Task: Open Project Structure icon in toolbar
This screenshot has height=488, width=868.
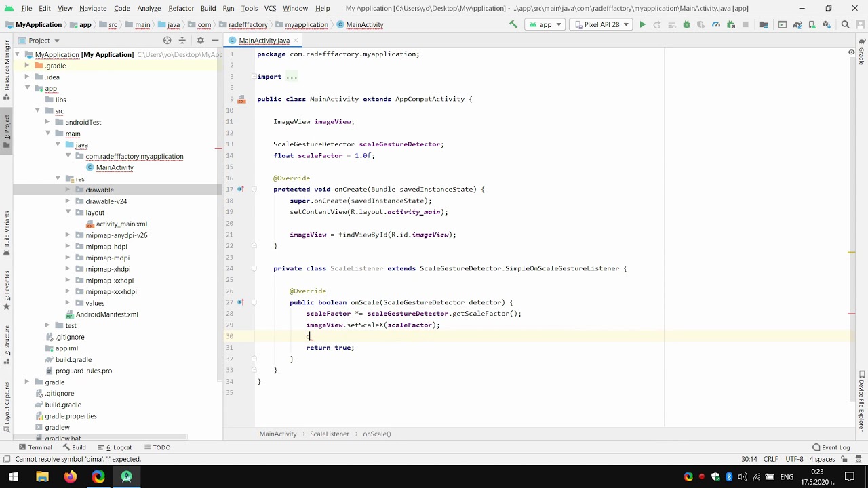Action: [x=764, y=24]
